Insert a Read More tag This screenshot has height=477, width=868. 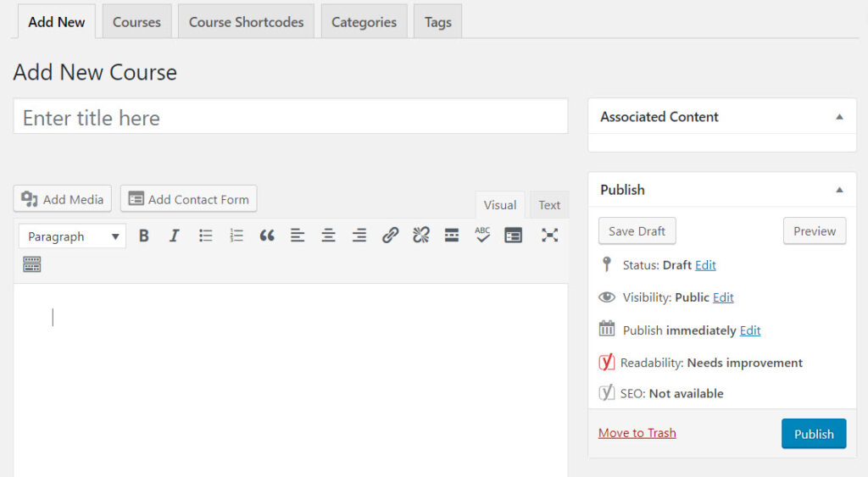[452, 236]
